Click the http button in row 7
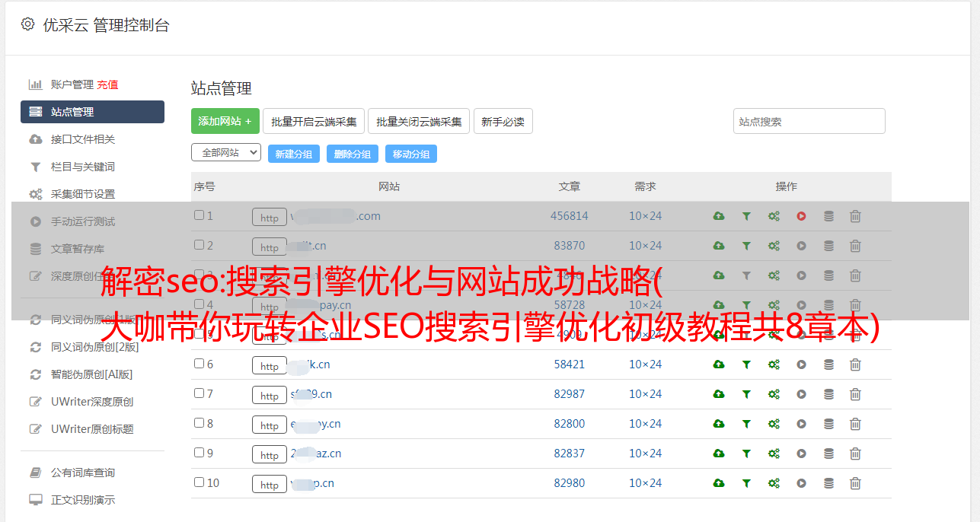The image size is (980, 522). click(270, 396)
